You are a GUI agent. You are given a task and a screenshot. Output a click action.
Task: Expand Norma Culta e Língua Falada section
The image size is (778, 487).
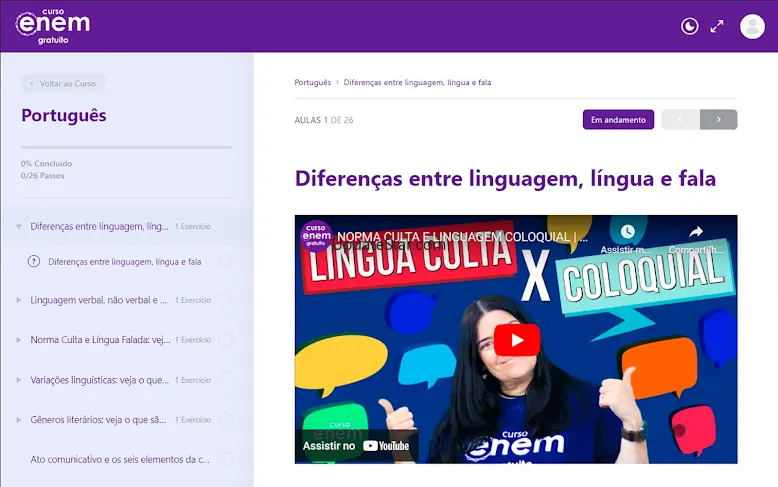19,340
